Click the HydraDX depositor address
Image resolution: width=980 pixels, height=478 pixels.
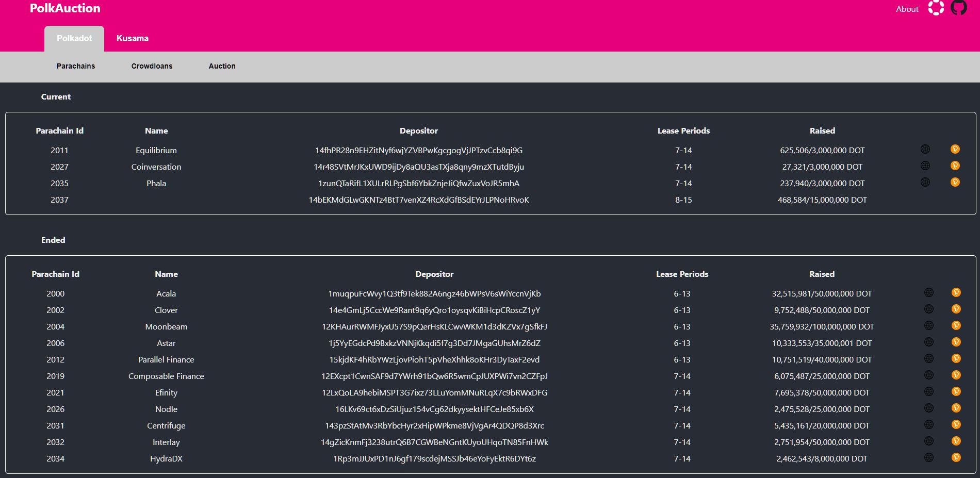(434, 459)
